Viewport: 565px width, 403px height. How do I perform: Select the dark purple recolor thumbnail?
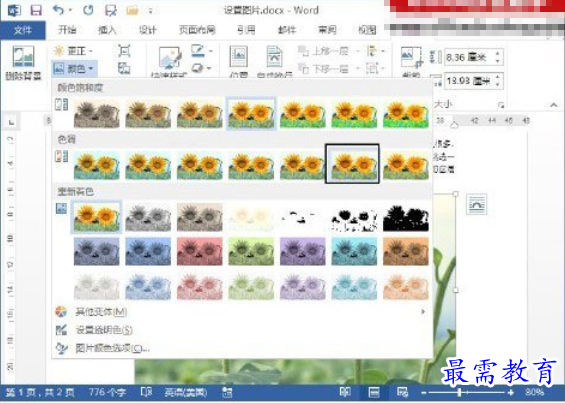click(x=303, y=252)
